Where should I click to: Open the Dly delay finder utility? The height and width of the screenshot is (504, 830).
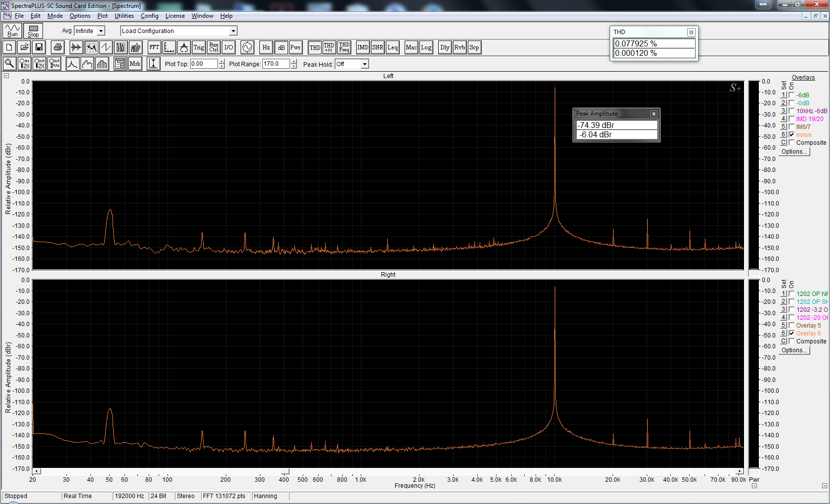tap(445, 47)
